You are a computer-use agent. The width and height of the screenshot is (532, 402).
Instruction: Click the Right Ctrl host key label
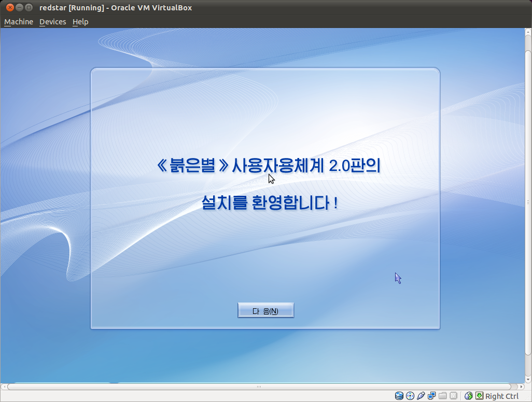[x=502, y=396]
